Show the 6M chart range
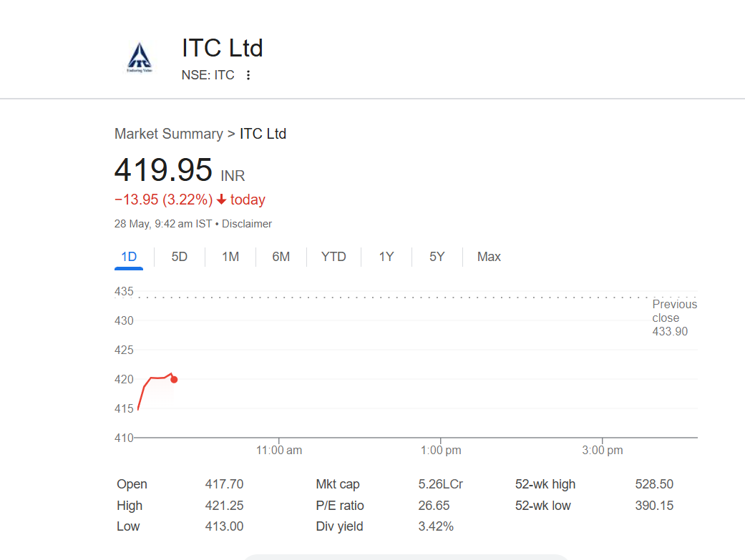The image size is (745, 560). (281, 257)
